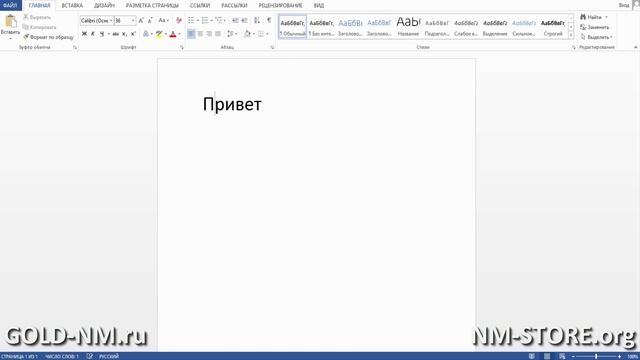Toggle subscript formatting
The width and height of the screenshot is (640, 360).
124,34
